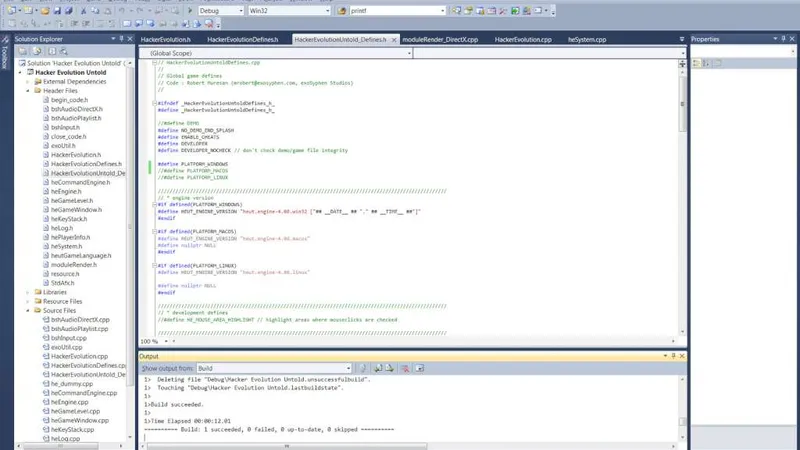Image resolution: width=800 pixels, height=450 pixels.
Task: Click the Undo arrow icon
Action: pos(122,10)
